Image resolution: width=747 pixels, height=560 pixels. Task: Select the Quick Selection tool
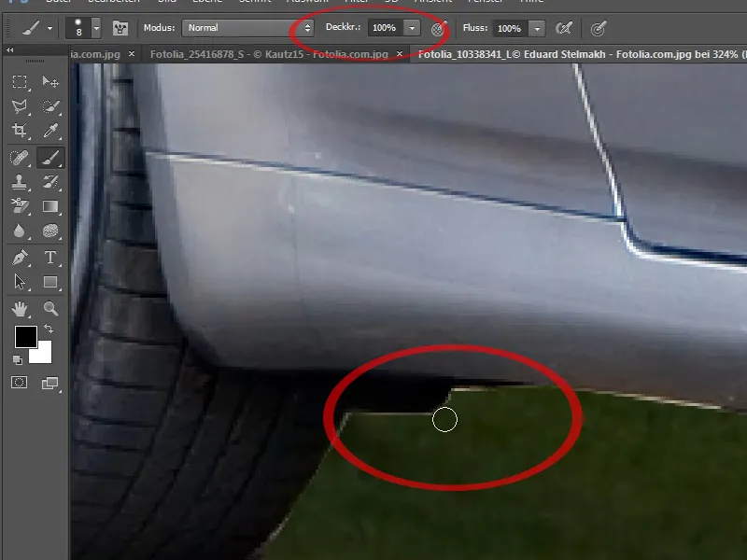click(x=50, y=106)
